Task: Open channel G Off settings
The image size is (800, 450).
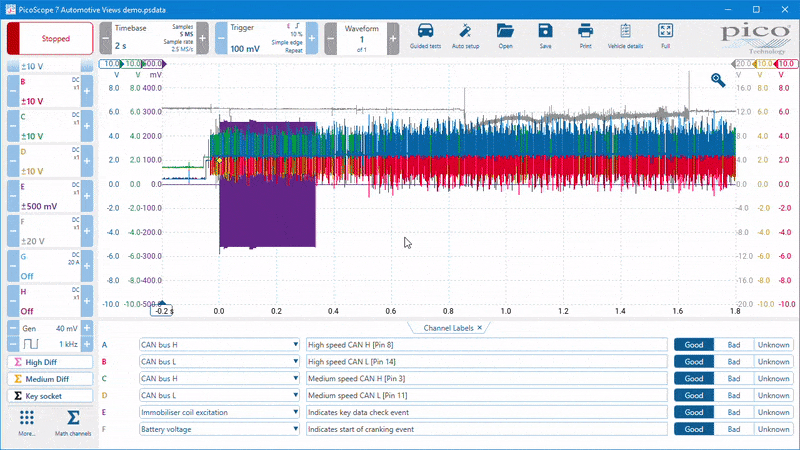Action: click(50, 266)
